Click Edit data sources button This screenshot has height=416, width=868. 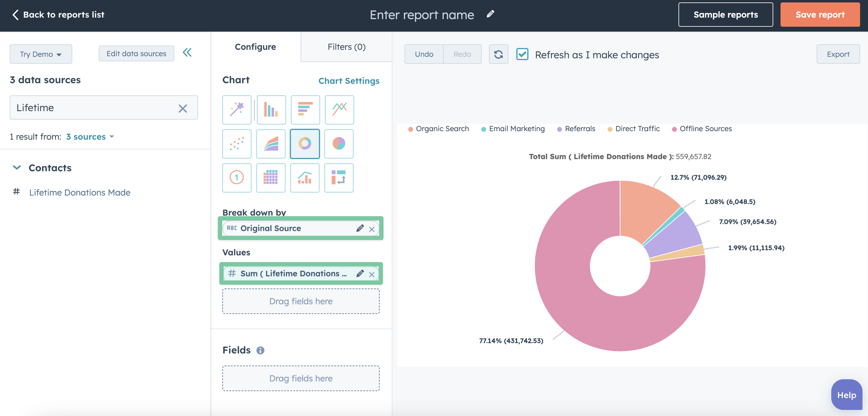(136, 53)
